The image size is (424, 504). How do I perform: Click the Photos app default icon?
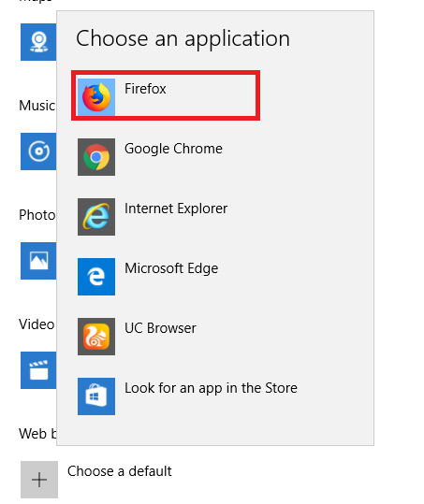[x=38, y=261]
